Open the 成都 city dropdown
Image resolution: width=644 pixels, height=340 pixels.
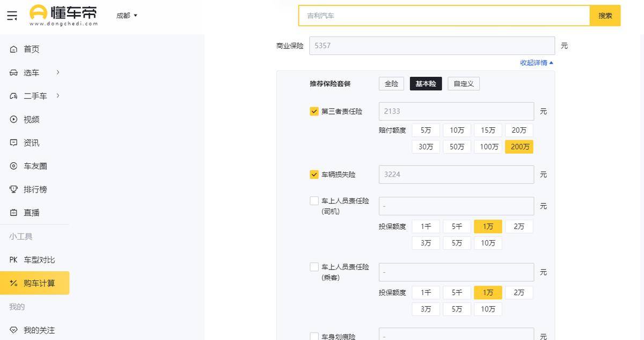[x=127, y=16]
